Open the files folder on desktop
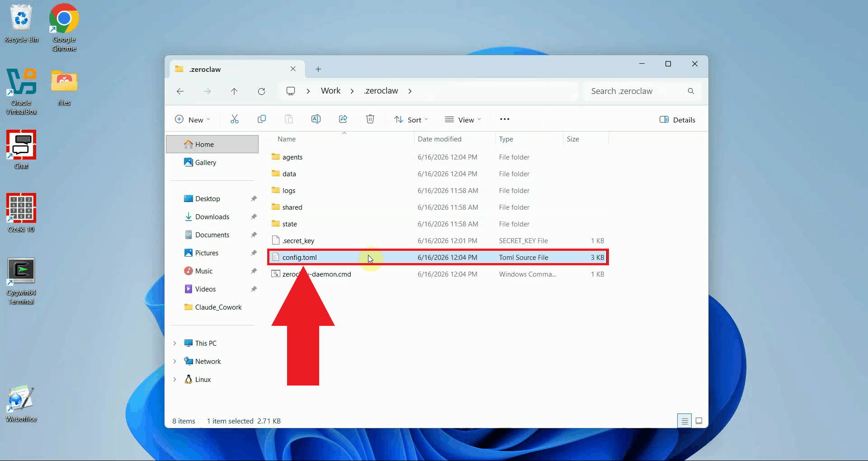 point(64,87)
